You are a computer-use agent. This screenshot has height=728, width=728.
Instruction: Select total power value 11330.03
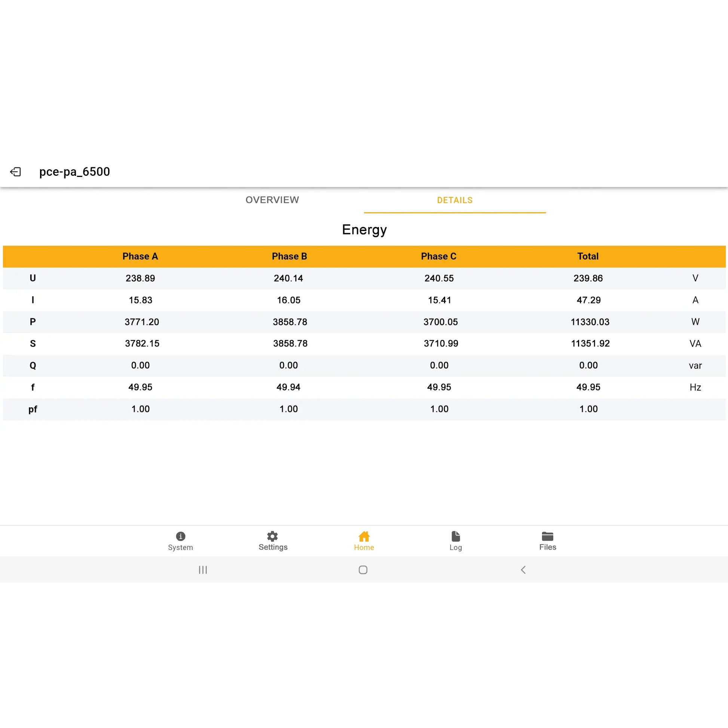[x=590, y=322]
